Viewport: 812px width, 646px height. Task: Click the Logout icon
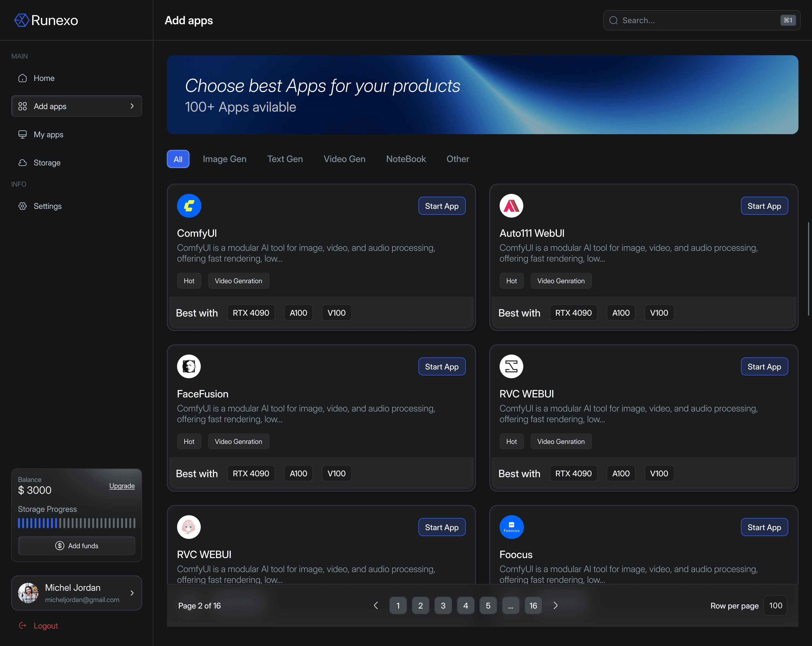point(23,625)
